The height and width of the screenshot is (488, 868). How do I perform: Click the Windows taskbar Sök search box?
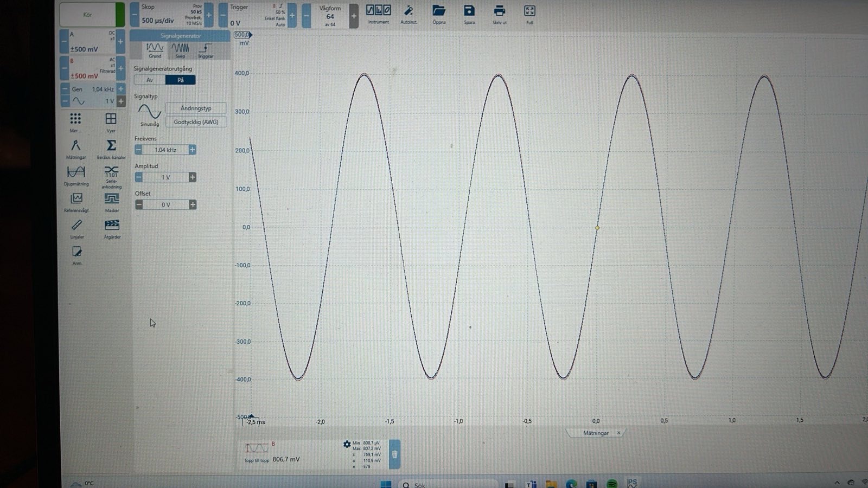click(449, 484)
